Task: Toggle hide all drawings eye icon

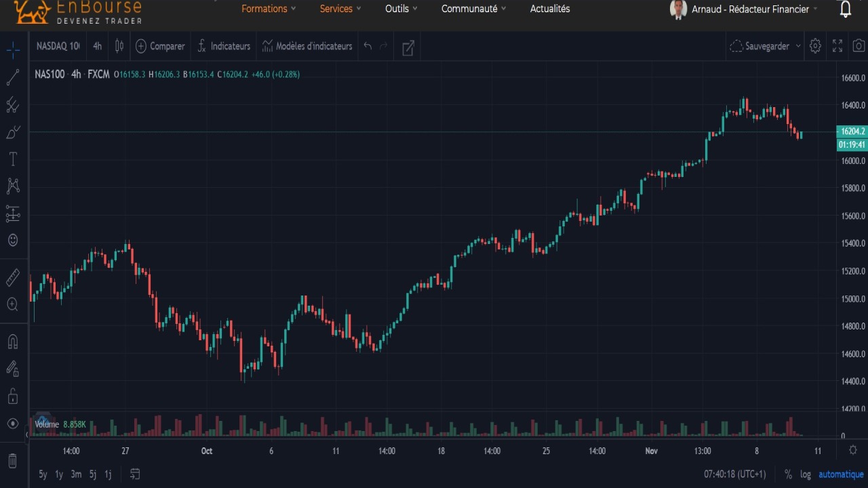Action: point(13,424)
